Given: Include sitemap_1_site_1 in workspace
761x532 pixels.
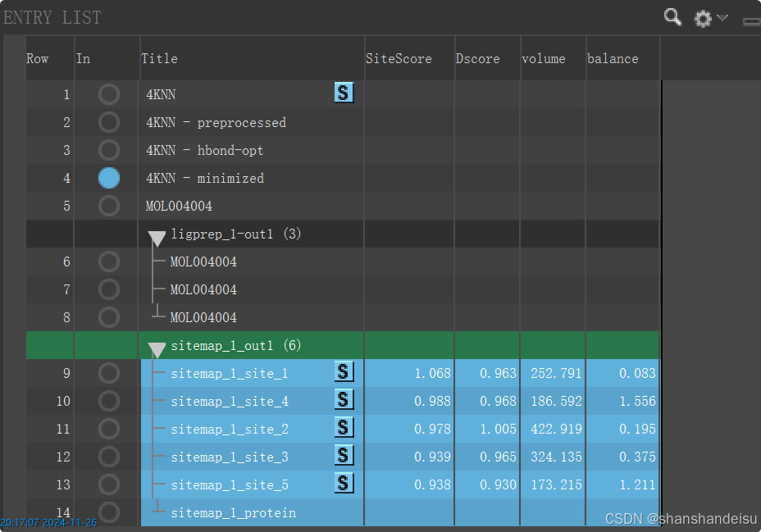Looking at the screenshot, I should 109,373.
